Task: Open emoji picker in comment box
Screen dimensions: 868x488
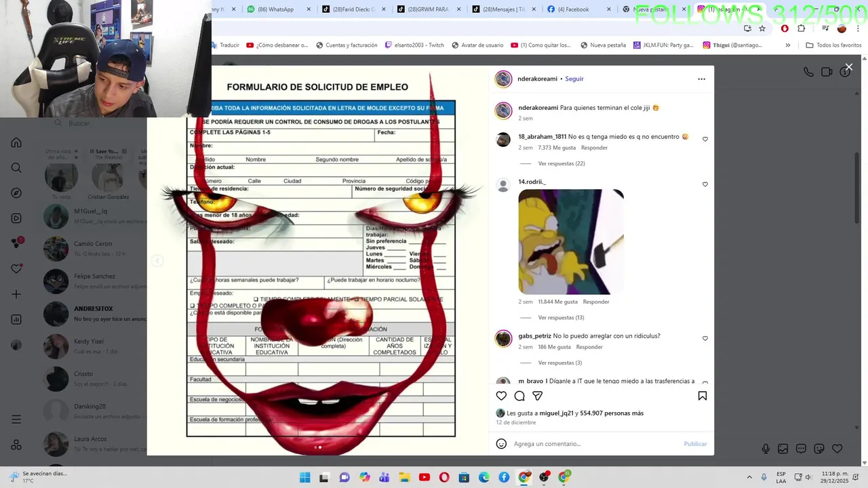Action: tap(501, 444)
